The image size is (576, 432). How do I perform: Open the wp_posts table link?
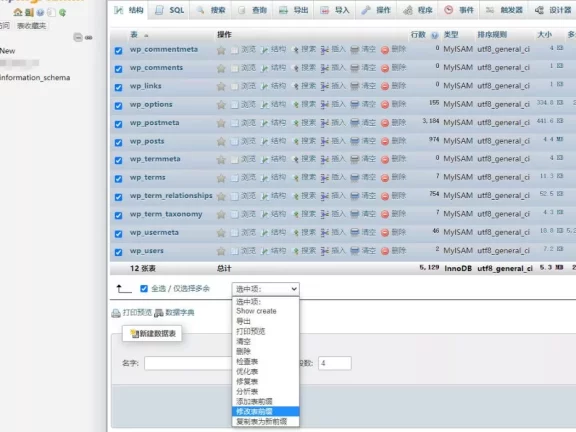point(147,141)
